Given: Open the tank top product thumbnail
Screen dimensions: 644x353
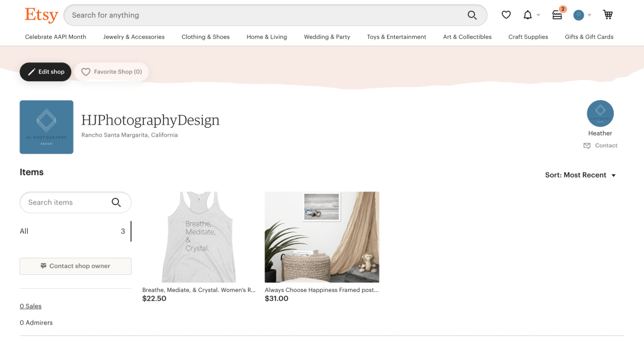Looking at the screenshot, I should (x=198, y=237).
